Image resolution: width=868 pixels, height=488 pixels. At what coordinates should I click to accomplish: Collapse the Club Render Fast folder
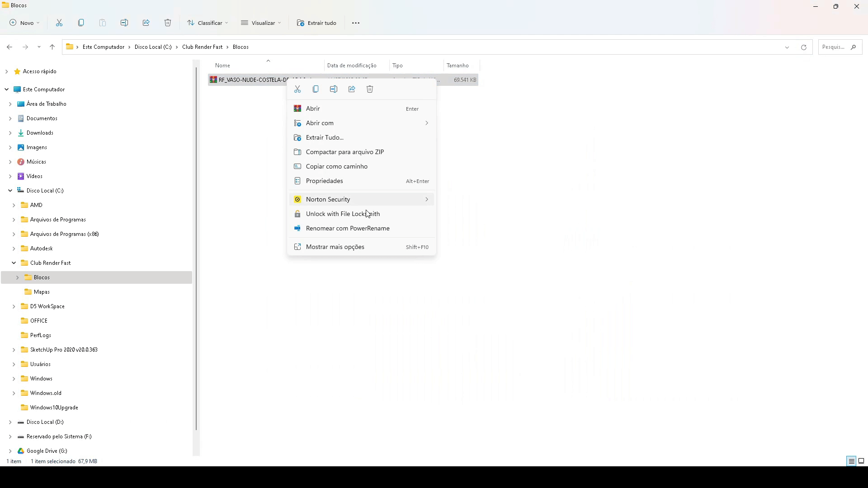tap(14, 263)
